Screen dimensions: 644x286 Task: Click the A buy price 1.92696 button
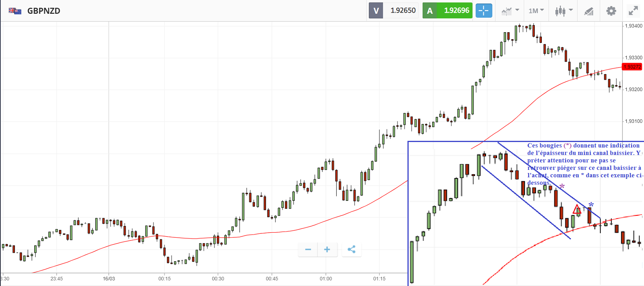click(448, 11)
